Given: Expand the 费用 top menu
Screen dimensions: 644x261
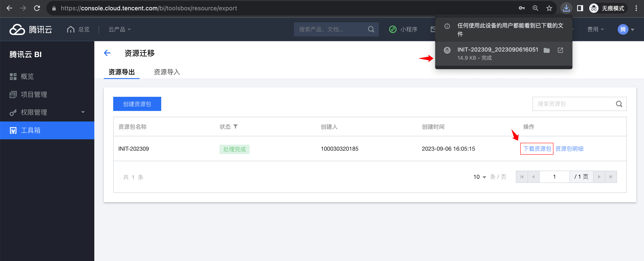Looking at the screenshot, I should point(595,30).
